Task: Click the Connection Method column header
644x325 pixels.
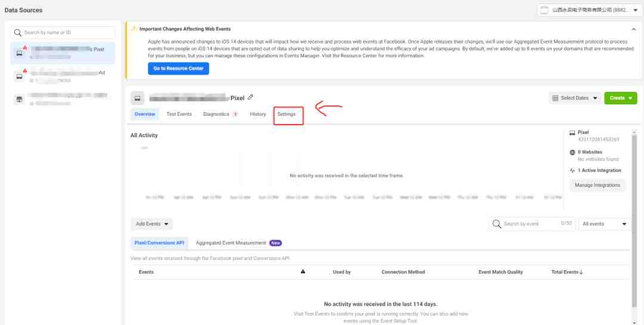Action: [x=403, y=272]
